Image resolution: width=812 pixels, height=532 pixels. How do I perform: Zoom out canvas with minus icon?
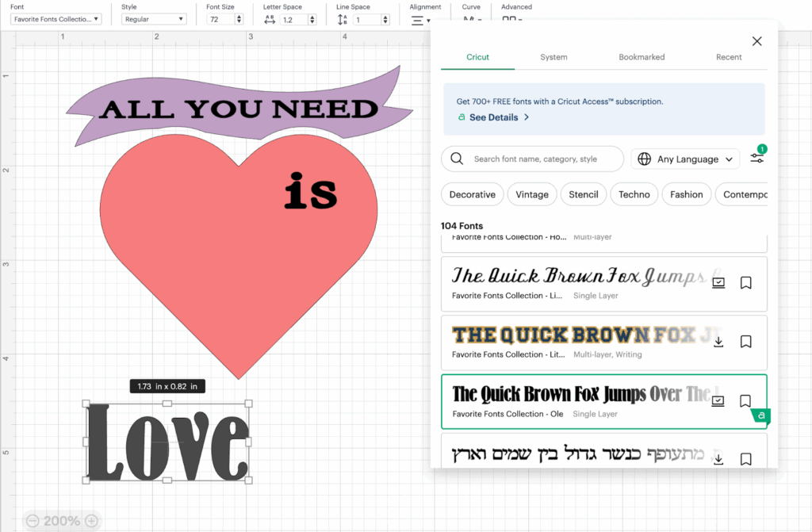point(33,521)
